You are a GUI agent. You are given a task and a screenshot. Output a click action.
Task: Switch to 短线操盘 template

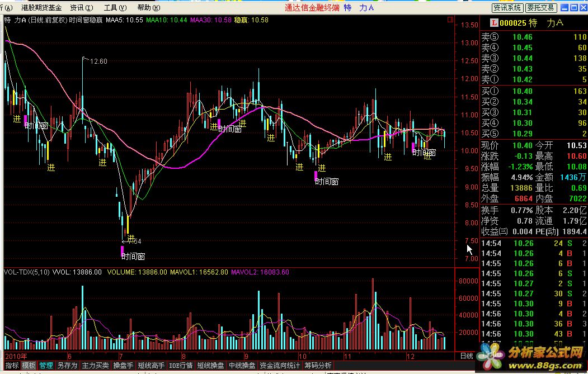(211, 366)
